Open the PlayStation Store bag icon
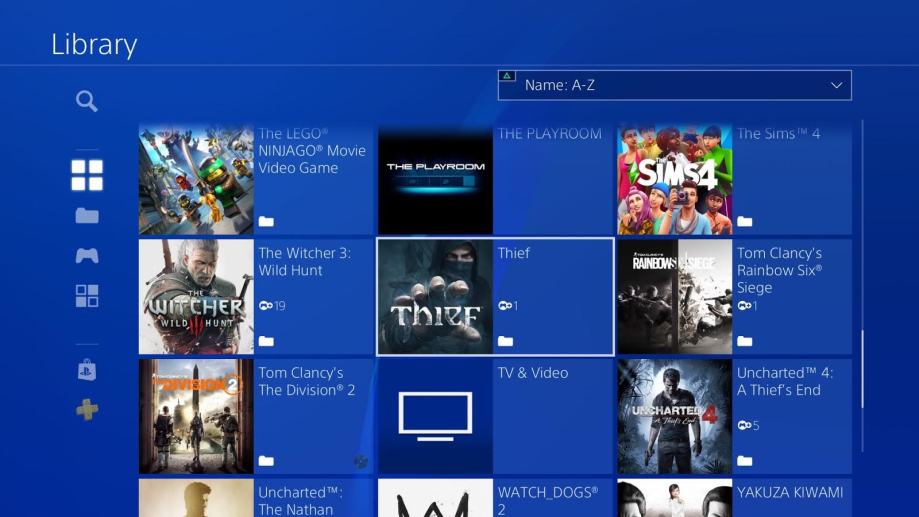This screenshot has height=517, width=919. tap(87, 370)
